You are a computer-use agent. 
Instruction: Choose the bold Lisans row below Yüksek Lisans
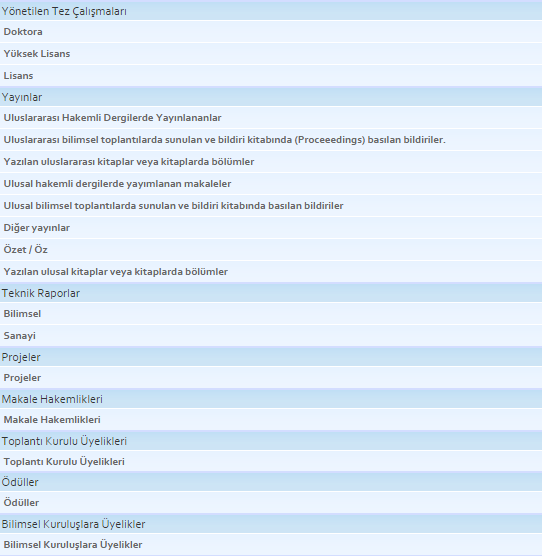click(271, 76)
